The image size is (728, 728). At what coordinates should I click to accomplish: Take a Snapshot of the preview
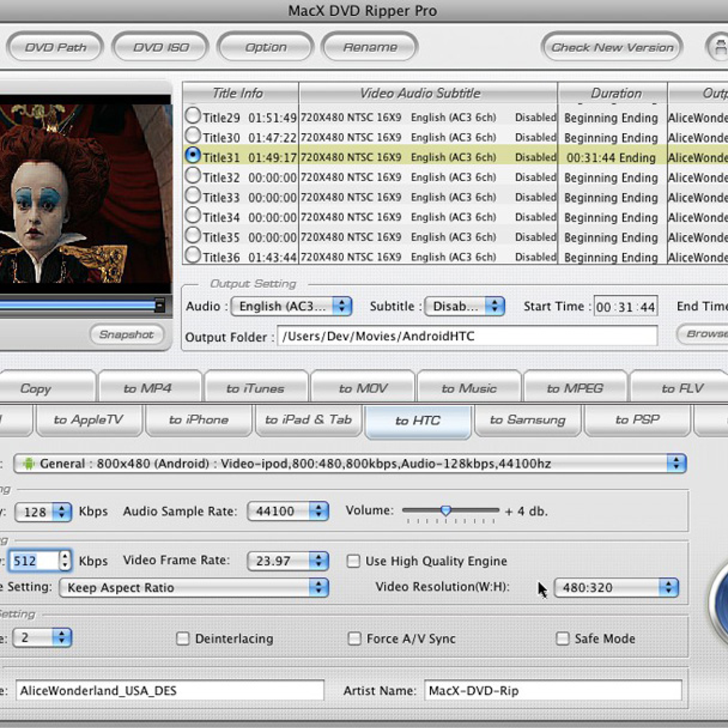point(126,334)
